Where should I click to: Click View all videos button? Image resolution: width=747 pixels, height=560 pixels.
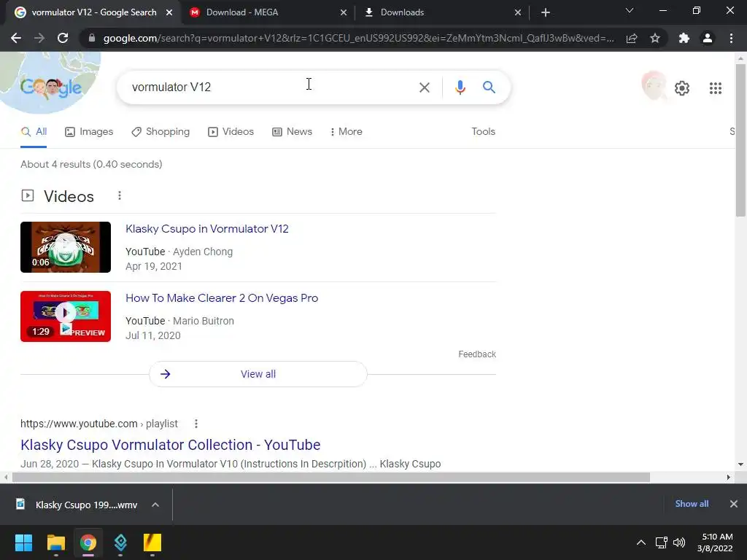tap(258, 374)
